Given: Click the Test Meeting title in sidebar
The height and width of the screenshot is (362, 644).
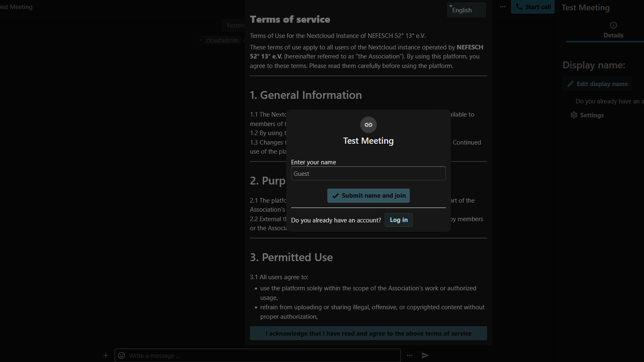Looking at the screenshot, I should tap(585, 8).
